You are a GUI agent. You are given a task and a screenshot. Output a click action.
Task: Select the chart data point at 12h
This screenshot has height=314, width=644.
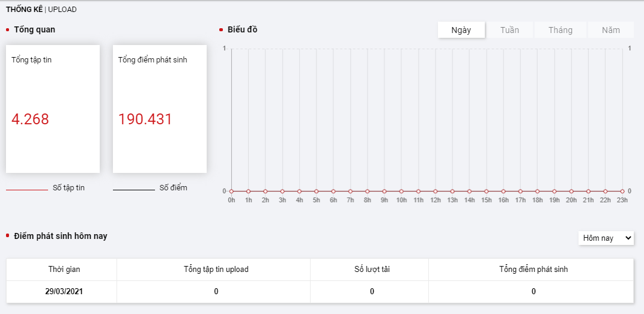436,191
